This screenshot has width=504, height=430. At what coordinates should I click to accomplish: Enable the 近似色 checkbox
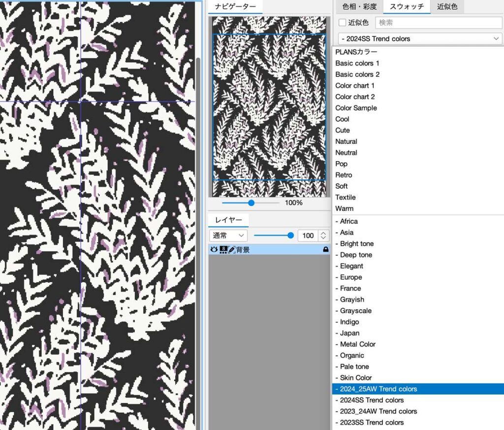click(x=343, y=23)
